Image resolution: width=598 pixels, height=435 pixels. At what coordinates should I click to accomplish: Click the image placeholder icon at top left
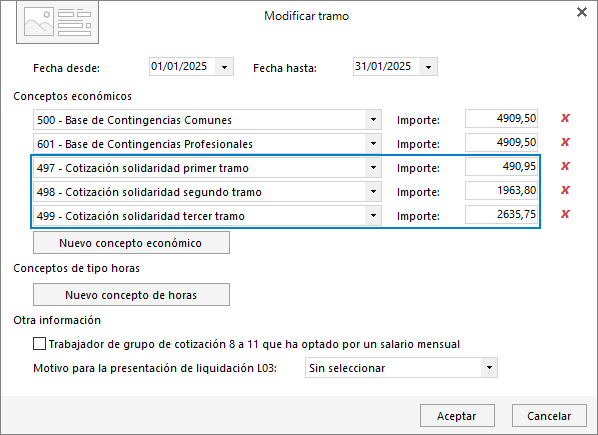pos(58,23)
